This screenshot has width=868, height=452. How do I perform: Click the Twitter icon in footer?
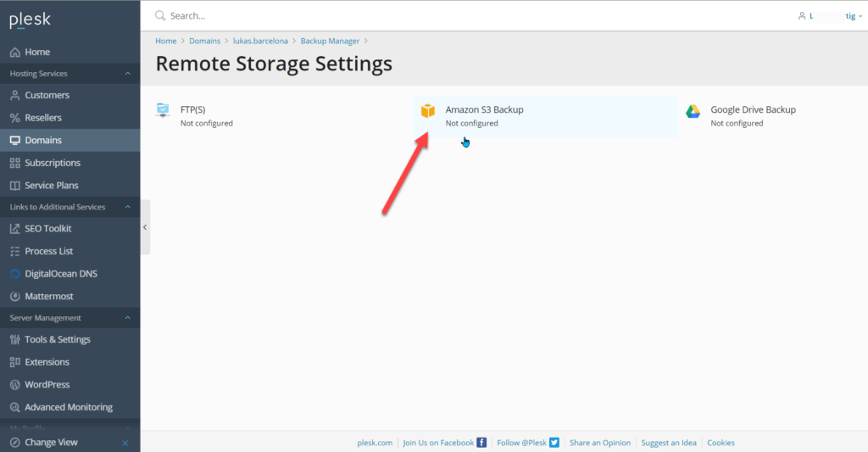coord(554,443)
